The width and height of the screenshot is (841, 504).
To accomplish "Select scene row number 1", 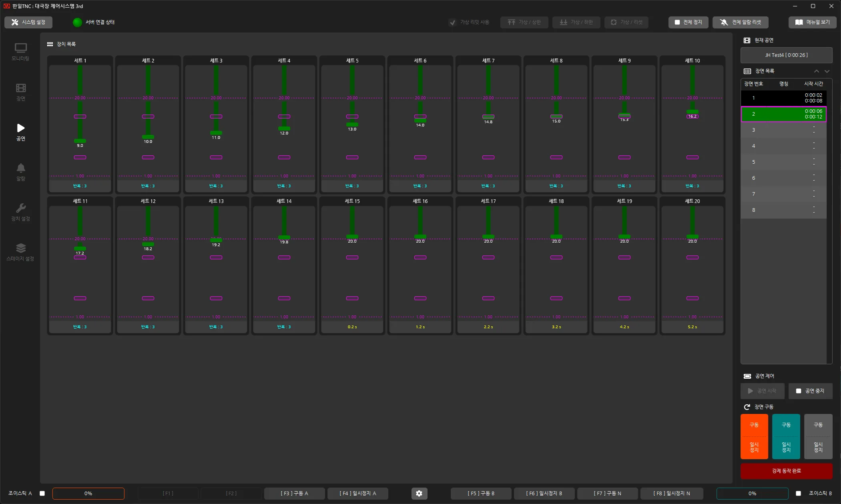I will click(783, 98).
